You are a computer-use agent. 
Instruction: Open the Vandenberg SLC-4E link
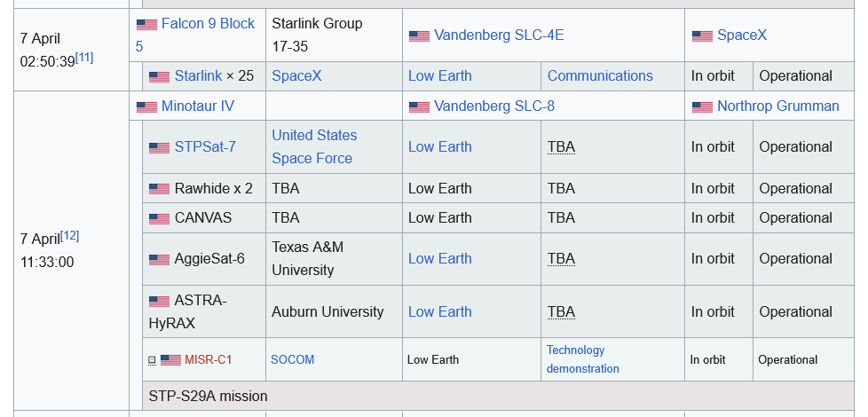(x=498, y=35)
